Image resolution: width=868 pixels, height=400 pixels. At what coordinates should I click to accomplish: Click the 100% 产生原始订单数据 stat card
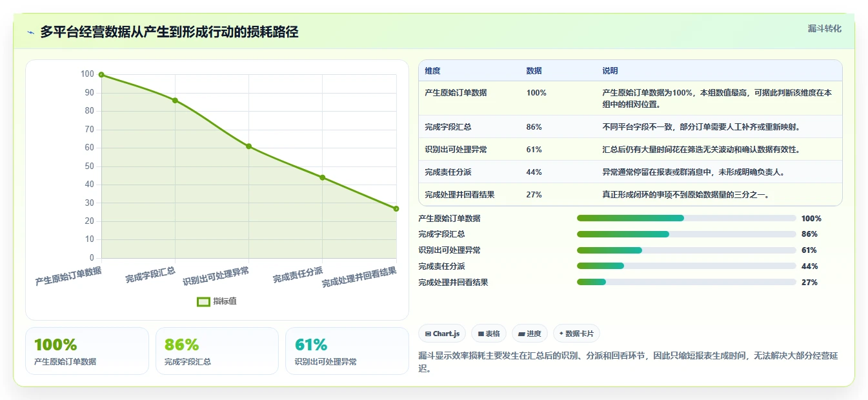point(87,351)
